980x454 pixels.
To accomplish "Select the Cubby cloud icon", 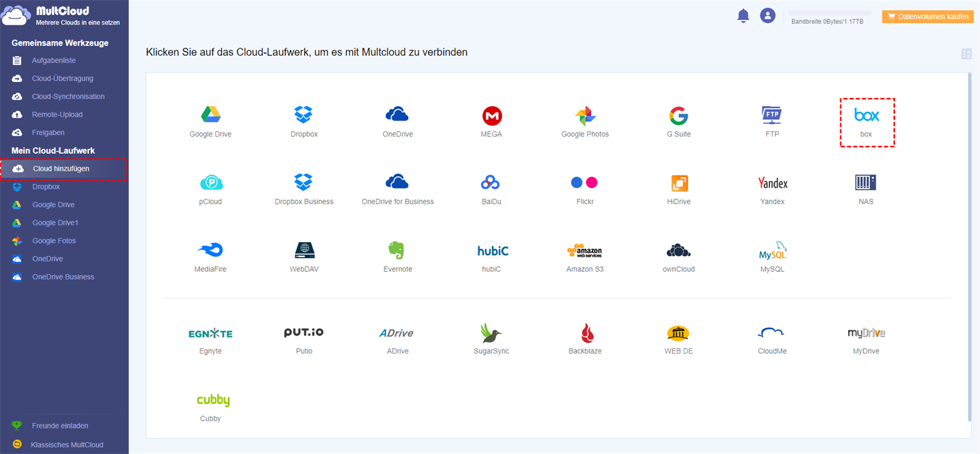I will 212,400.
